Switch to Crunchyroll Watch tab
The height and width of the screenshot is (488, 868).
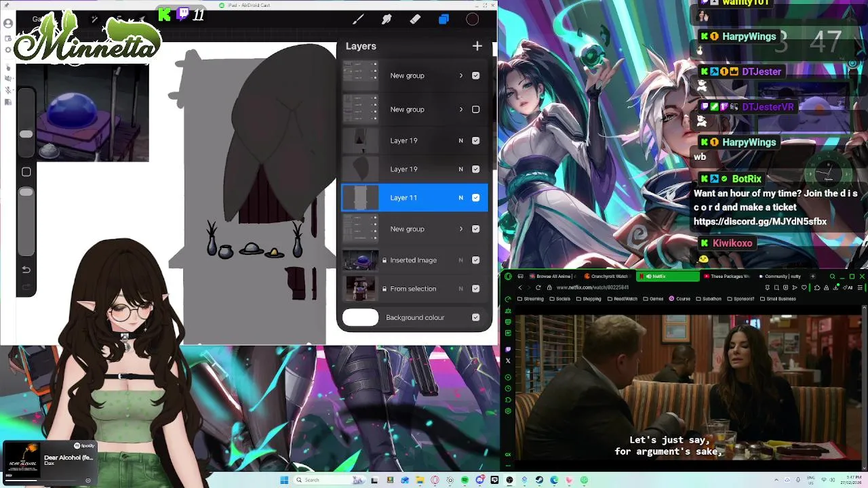608,277
